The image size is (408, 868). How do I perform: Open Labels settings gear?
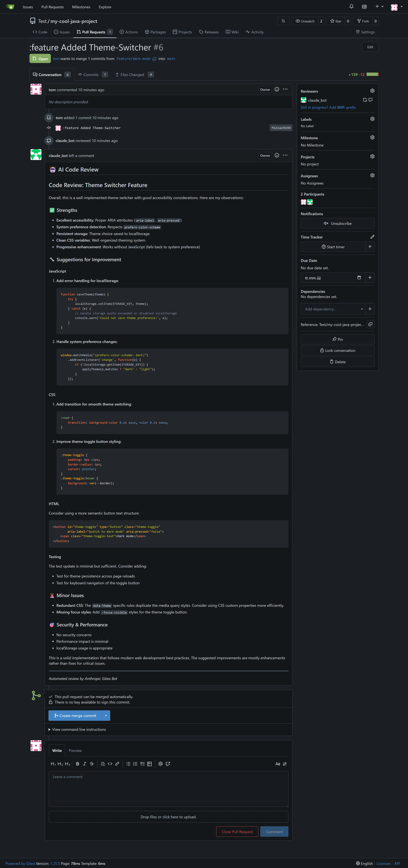pyautogui.click(x=372, y=119)
